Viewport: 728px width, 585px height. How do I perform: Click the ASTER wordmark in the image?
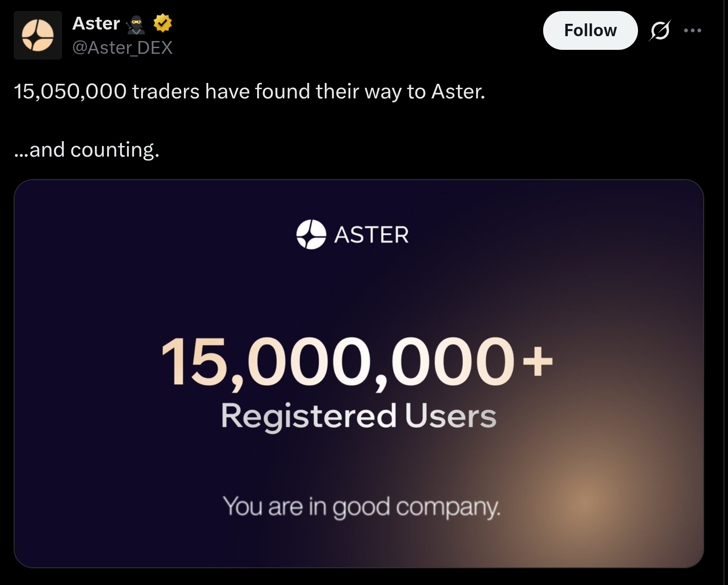372,235
